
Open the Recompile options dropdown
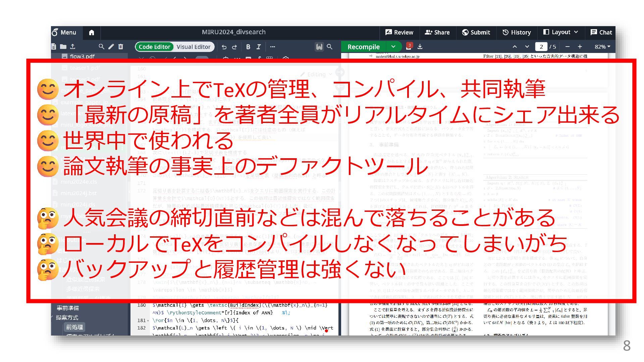point(393,47)
